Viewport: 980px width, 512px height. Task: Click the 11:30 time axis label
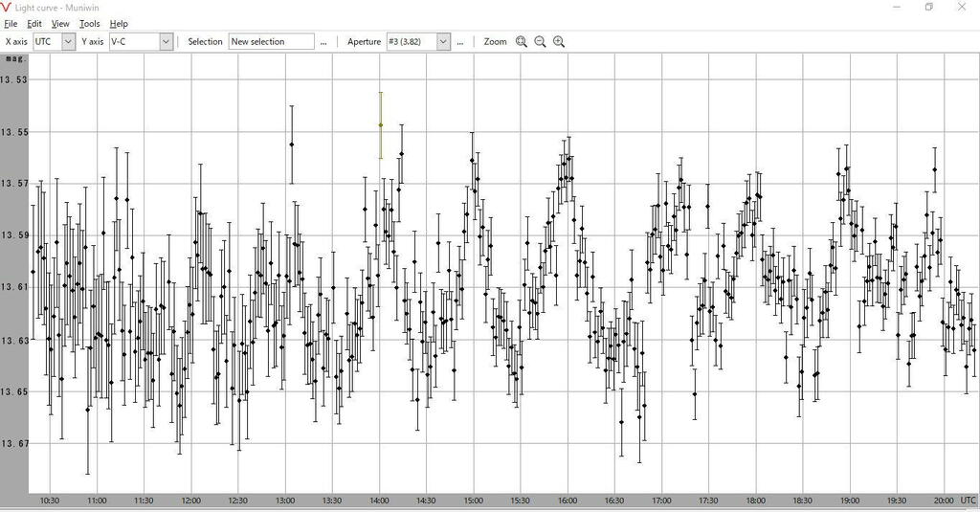click(144, 501)
